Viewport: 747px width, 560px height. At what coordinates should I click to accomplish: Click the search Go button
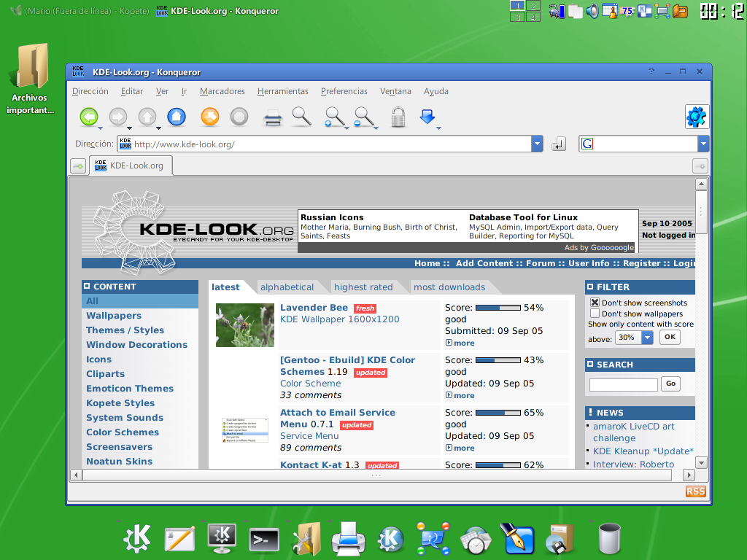pos(671,384)
